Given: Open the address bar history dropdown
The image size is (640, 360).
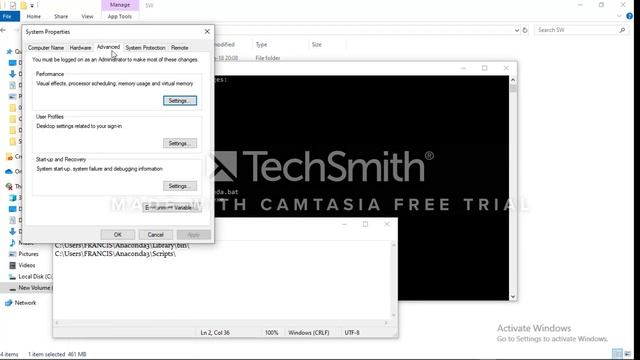Looking at the screenshot, I should (517, 30).
